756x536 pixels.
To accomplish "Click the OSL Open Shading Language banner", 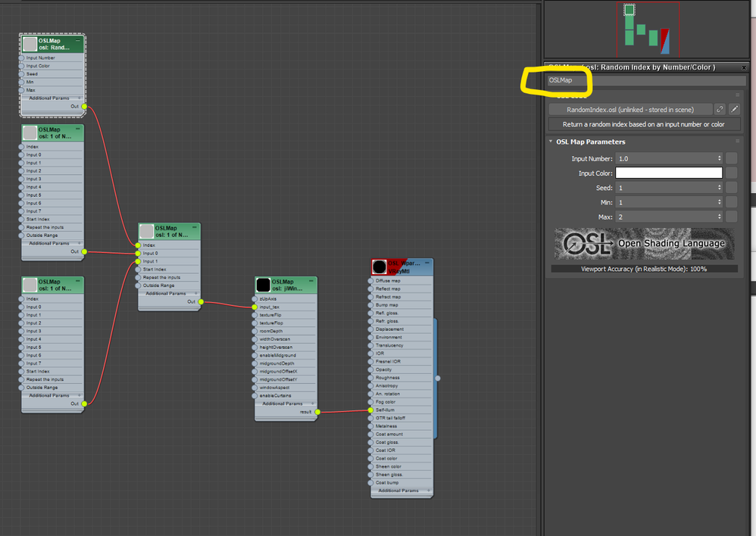I will (644, 244).
